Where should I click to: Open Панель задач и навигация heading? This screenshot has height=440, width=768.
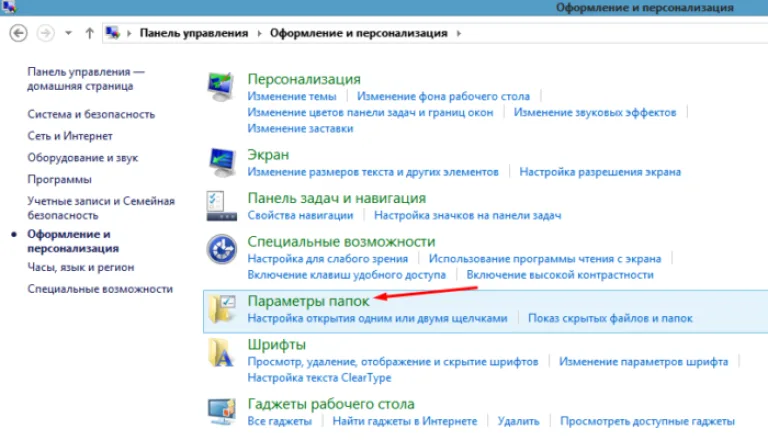click(336, 198)
